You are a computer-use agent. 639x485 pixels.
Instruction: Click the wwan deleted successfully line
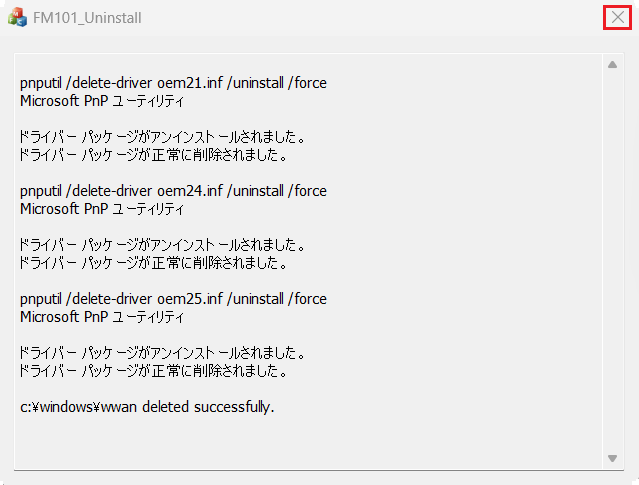coord(147,407)
